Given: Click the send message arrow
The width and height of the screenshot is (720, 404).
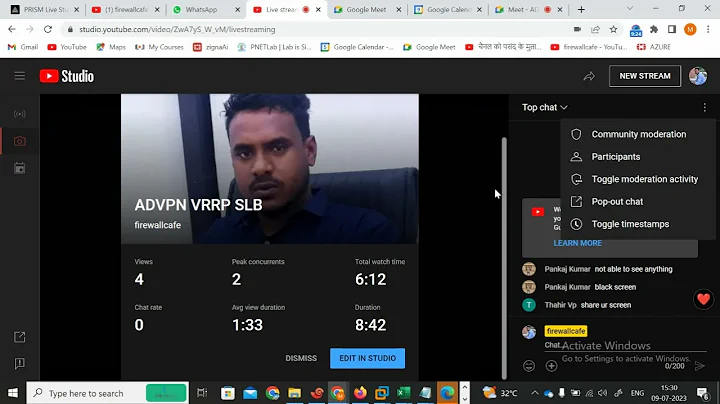Looking at the screenshot, I should [699, 365].
